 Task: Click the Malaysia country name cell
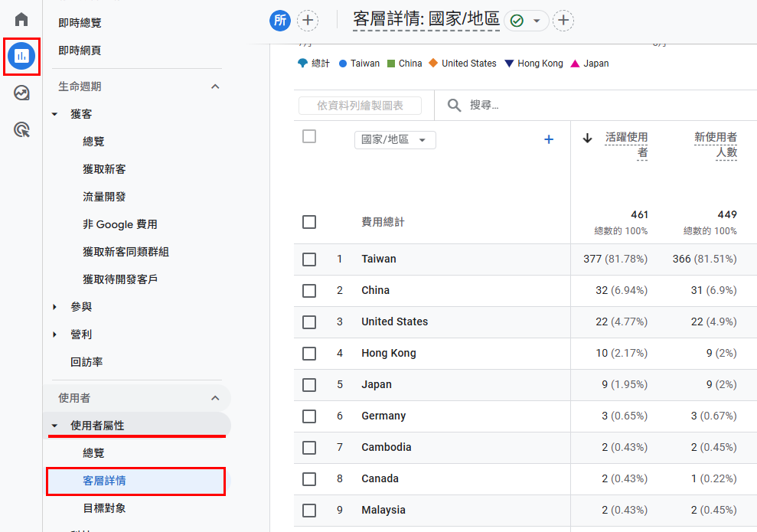[383, 511]
